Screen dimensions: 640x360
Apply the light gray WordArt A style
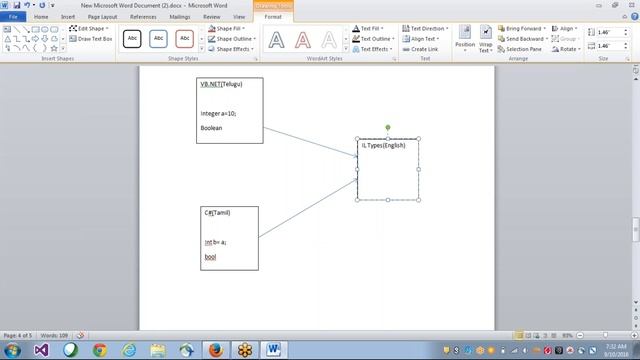pyautogui.click(x=329, y=40)
